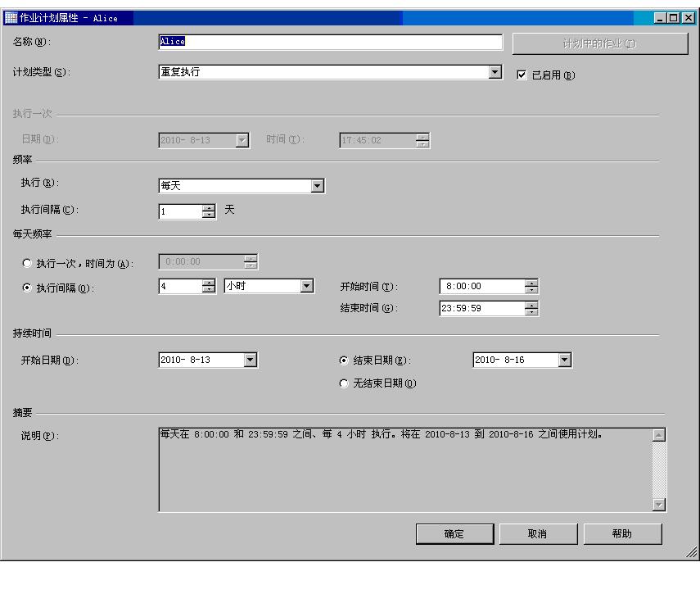Click the 确定 button

coord(454,533)
